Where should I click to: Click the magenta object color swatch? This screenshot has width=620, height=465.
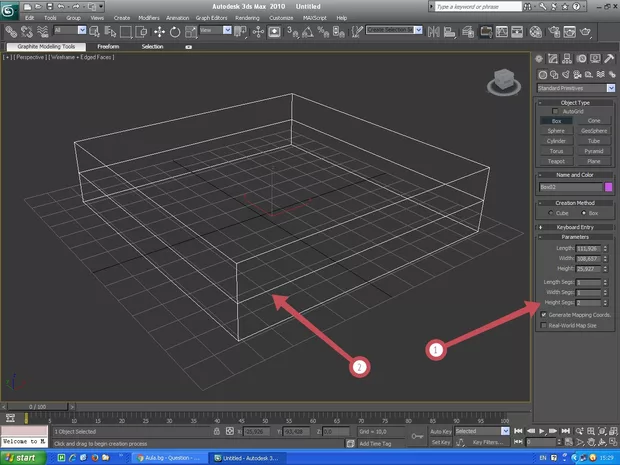tap(608, 186)
